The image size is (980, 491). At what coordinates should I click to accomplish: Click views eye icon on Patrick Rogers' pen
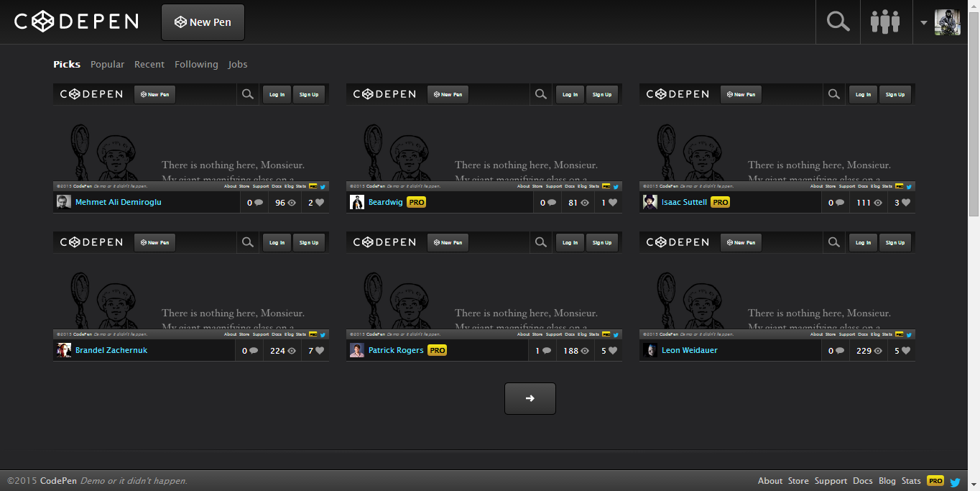585,351
